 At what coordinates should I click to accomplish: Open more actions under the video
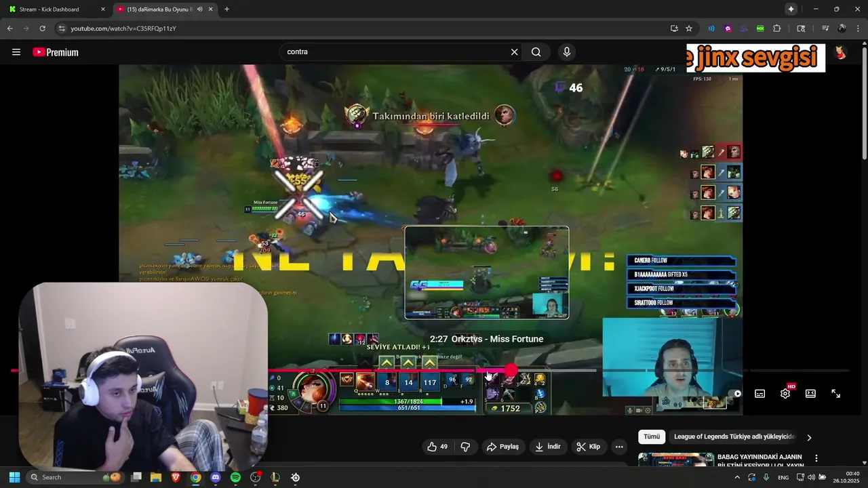619,447
